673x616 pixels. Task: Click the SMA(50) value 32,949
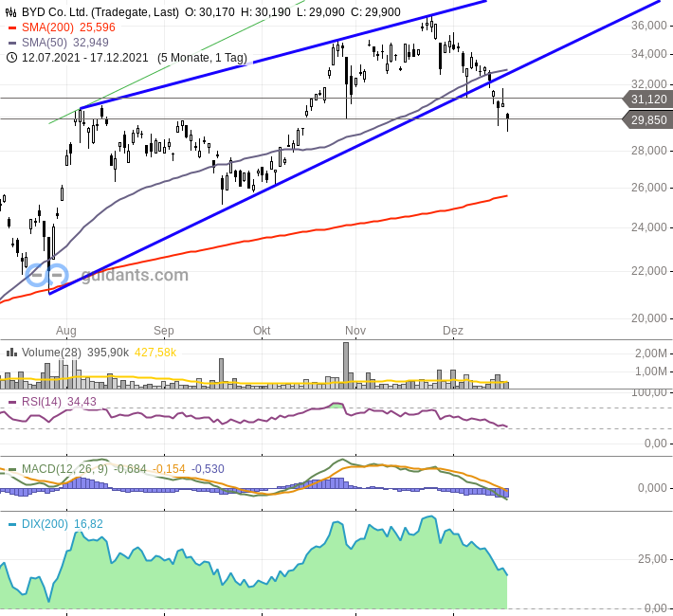[x=91, y=43]
